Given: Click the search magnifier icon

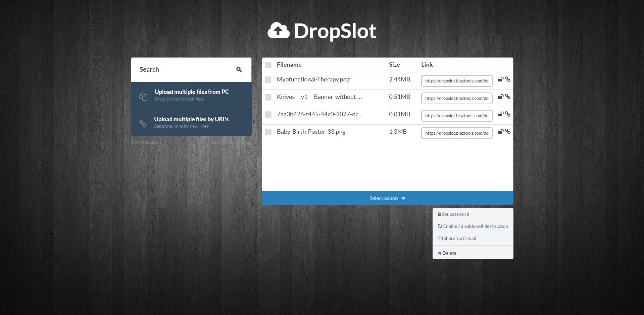Looking at the screenshot, I should point(239,70).
